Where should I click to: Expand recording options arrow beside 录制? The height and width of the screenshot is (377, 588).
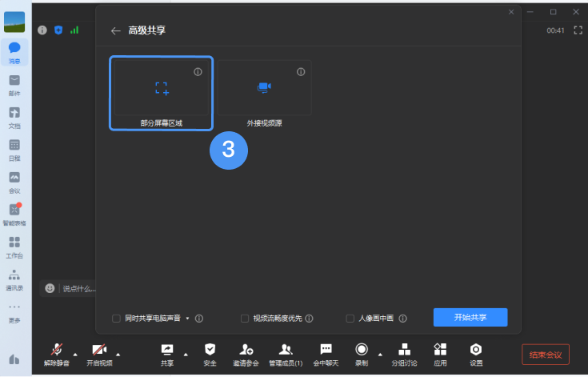point(380,355)
